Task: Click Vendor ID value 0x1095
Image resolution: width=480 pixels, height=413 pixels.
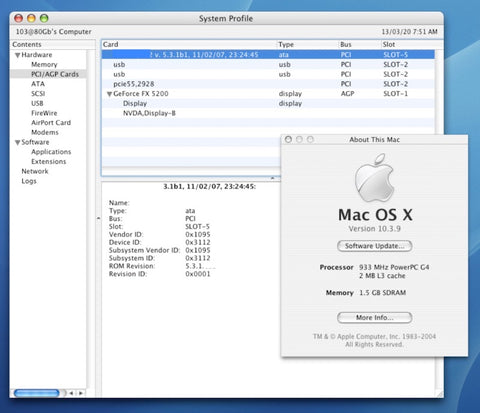Action: coord(198,234)
